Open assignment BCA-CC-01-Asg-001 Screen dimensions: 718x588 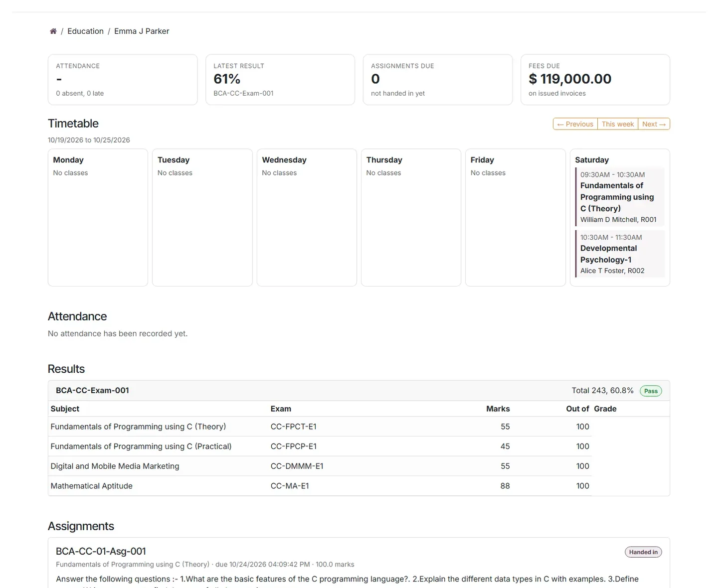tap(101, 552)
